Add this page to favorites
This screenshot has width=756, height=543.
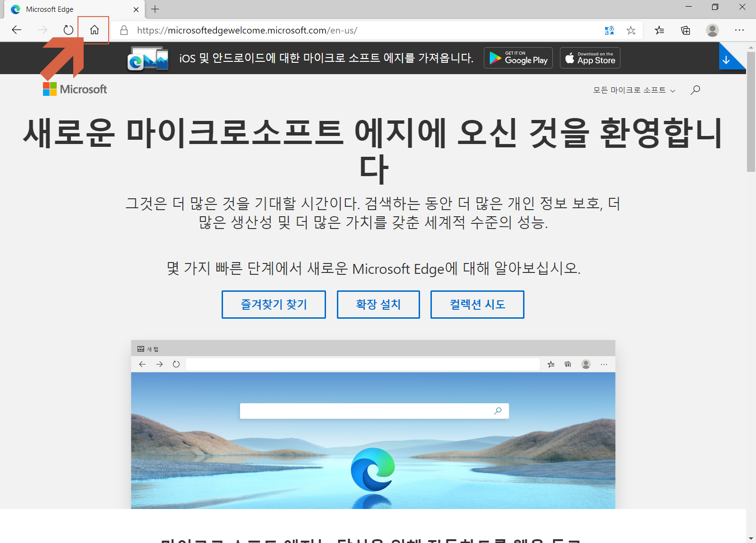631,30
